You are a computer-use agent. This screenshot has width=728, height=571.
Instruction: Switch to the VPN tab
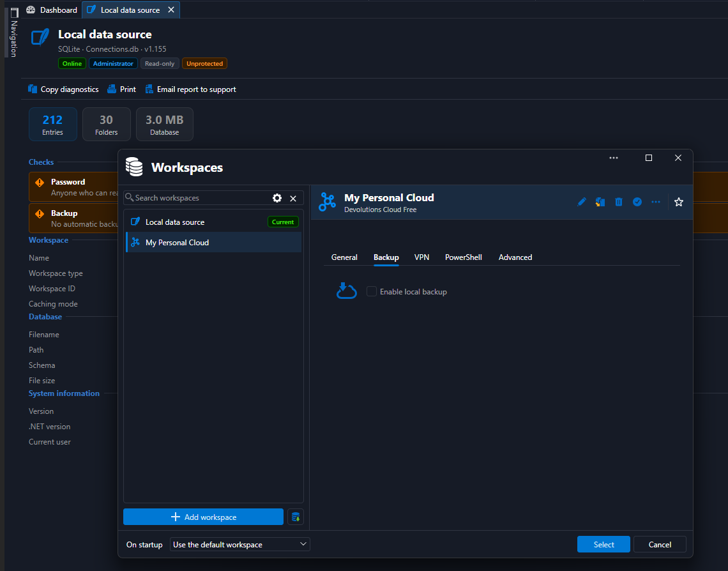pyautogui.click(x=421, y=257)
